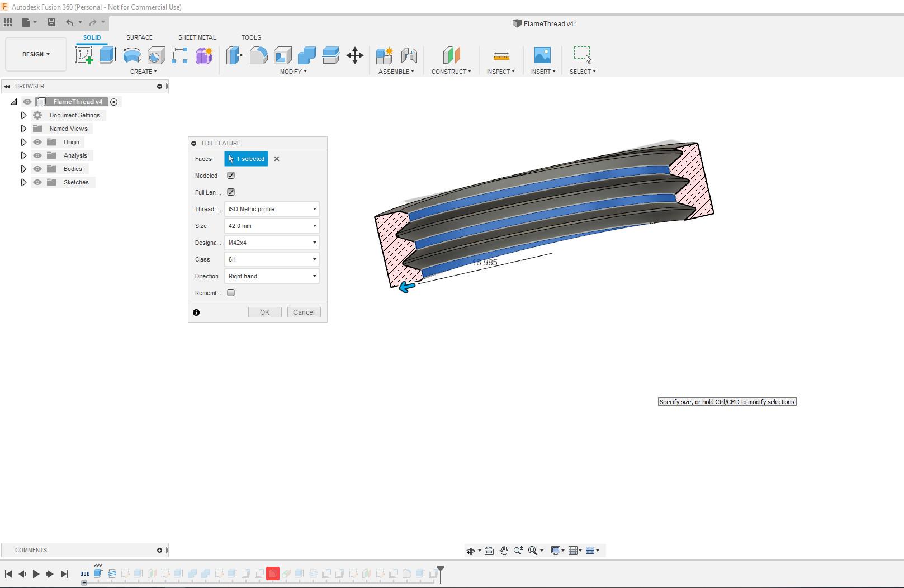Image resolution: width=904 pixels, height=588 pixels.
Task: Switch to the Surface tab
Action: (x=139, y=37)
